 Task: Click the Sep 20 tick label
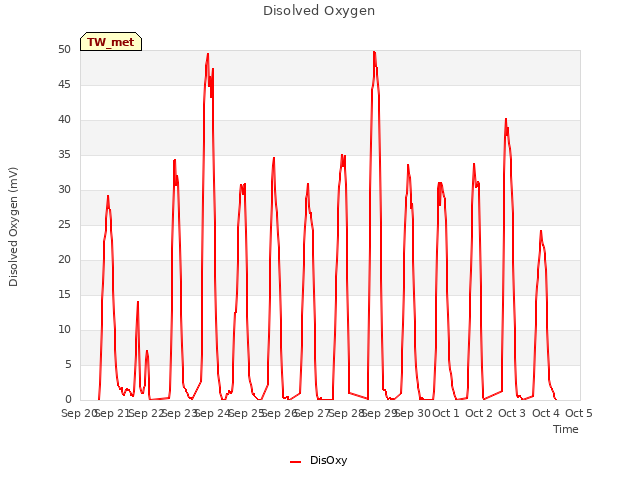coord(79,413)
